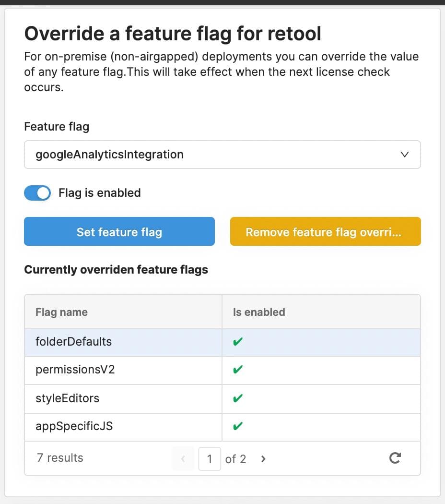Click the 'Is enabled' column header
The width and height of the screenshot is (445, 504).
point(259,312)
